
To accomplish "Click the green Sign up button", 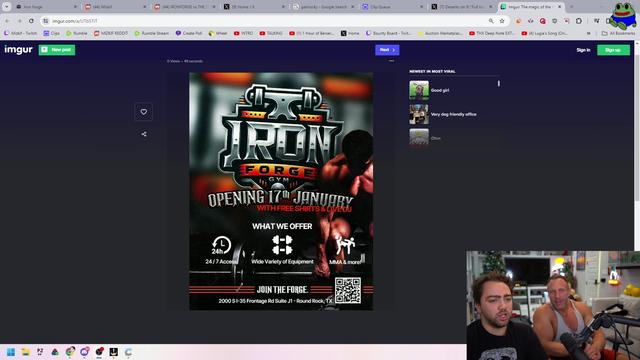I will pyautogui.click(x=613, y=50).
